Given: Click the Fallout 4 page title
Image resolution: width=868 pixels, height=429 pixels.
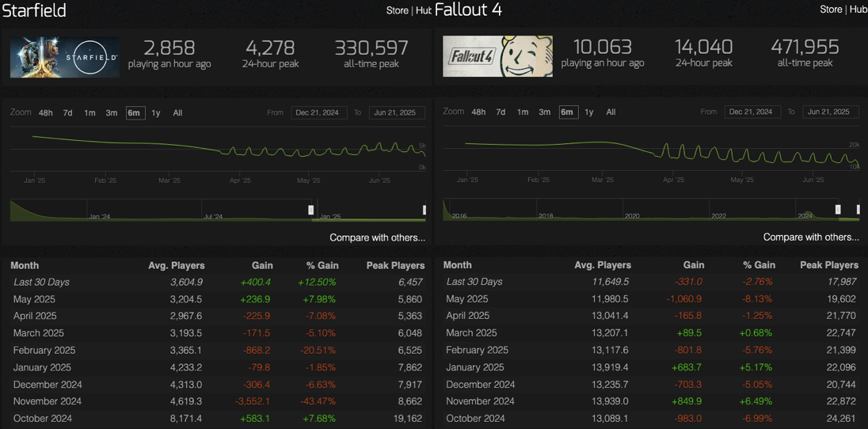Looking at the screenshot, I should pyautogui.click(x=468, y=9).
